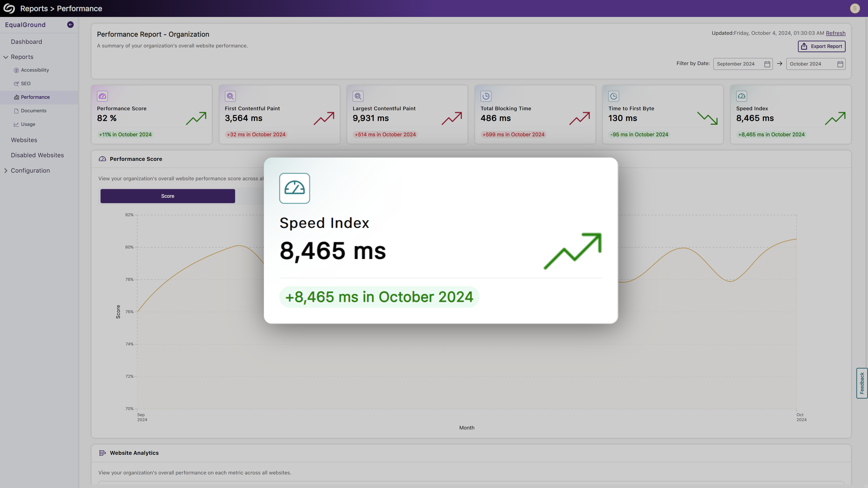Toggle the Score view button
Image resolution: width=868 pixels, height=488 pixels.
pos(167,196)
